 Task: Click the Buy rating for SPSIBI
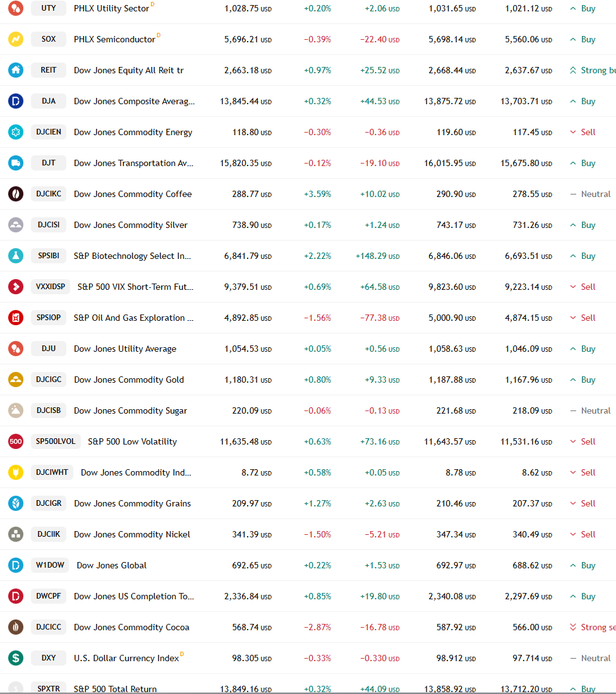pyautogui.click(x=583, y=256)
